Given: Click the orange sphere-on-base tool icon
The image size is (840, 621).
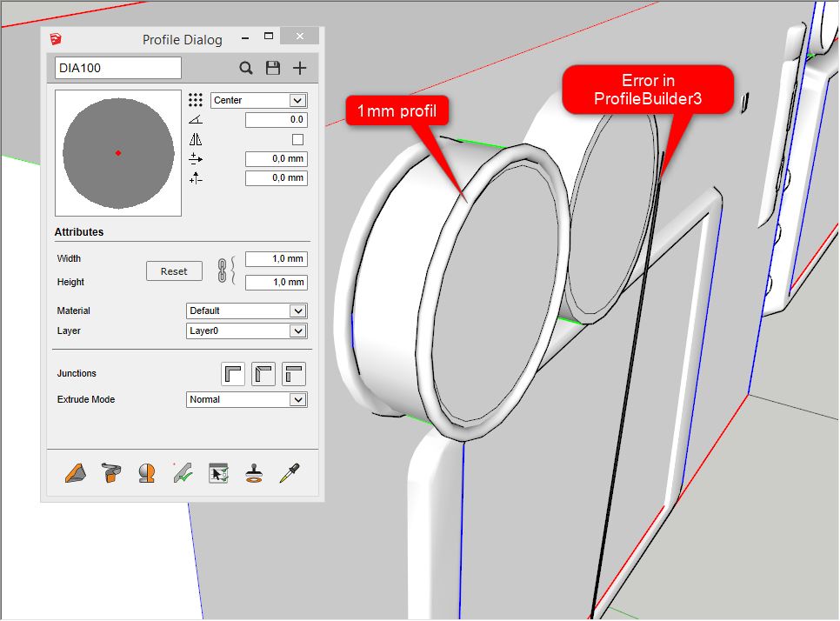Looking at the screenshot, I should coord(147,473).
